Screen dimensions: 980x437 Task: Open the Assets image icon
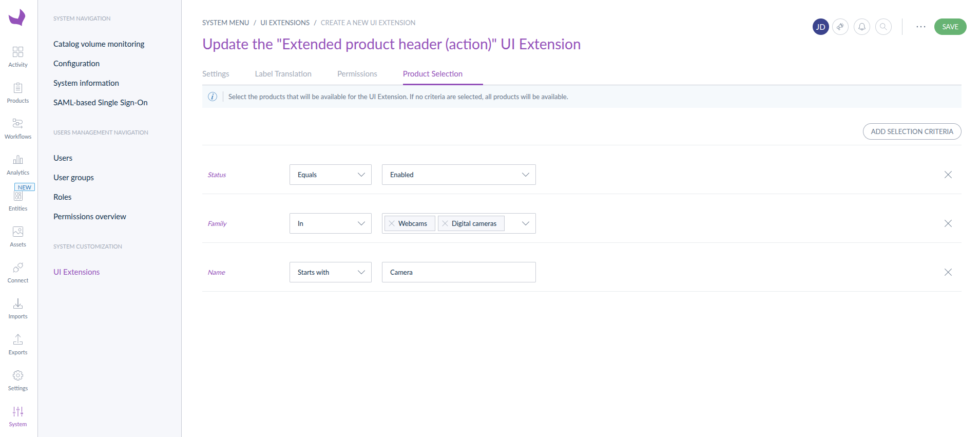click(x=18, y=232)
